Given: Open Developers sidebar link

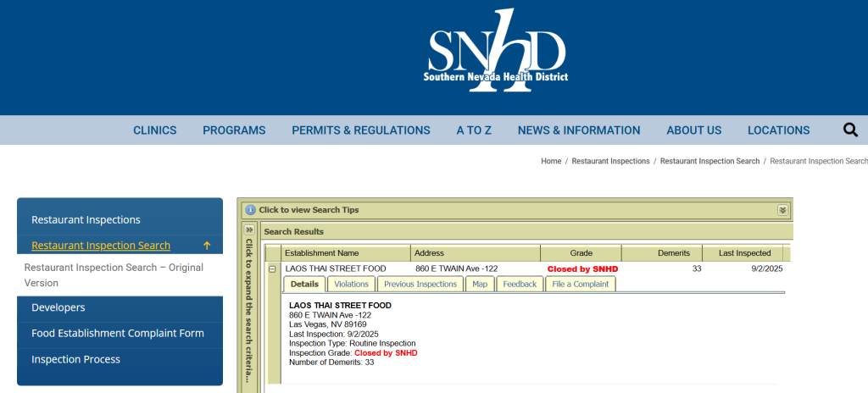Looking at the screenshot, I should click(58, 307).
